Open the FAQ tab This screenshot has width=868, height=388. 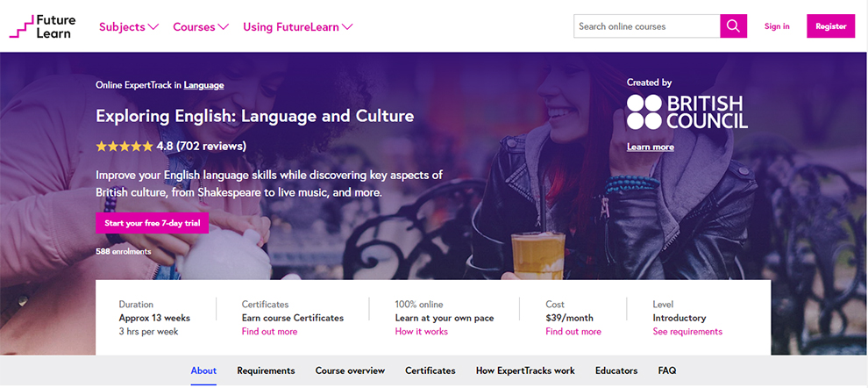click(x=667, y=370)
